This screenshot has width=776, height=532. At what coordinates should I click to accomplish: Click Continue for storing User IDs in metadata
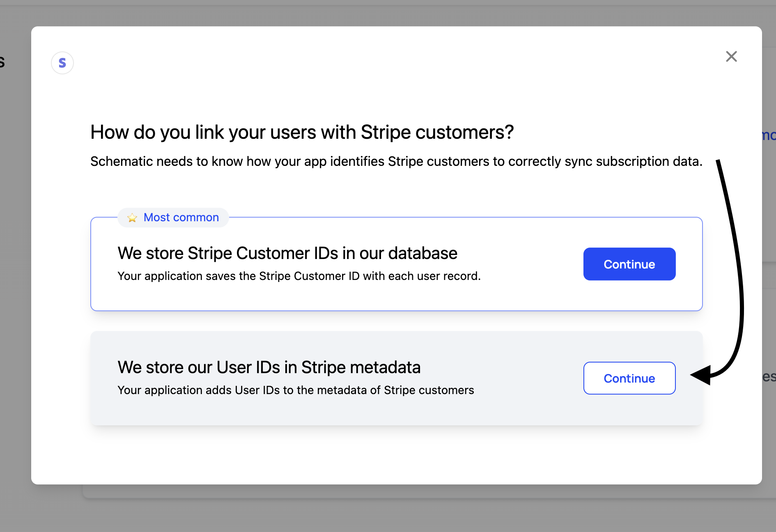629,378
